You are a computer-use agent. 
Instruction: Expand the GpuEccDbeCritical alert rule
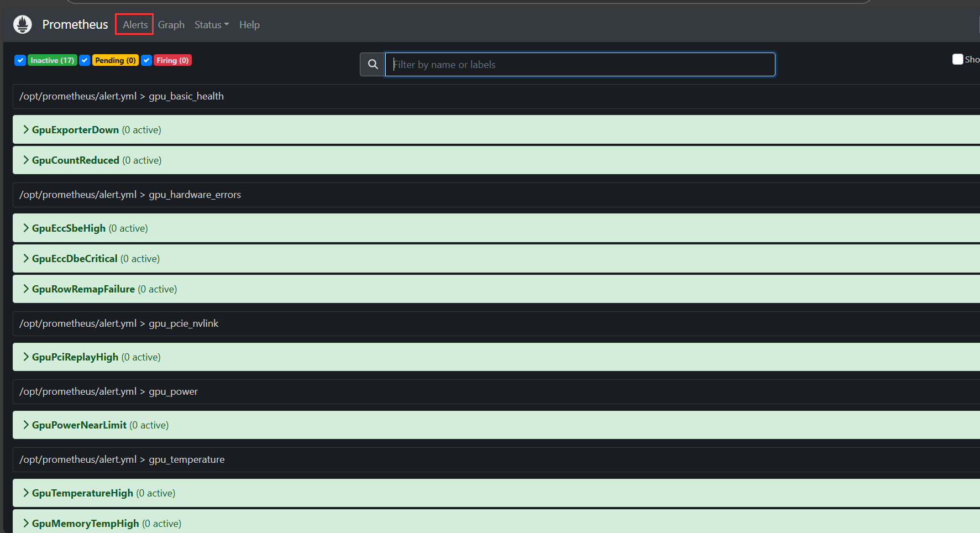point(75,259)
